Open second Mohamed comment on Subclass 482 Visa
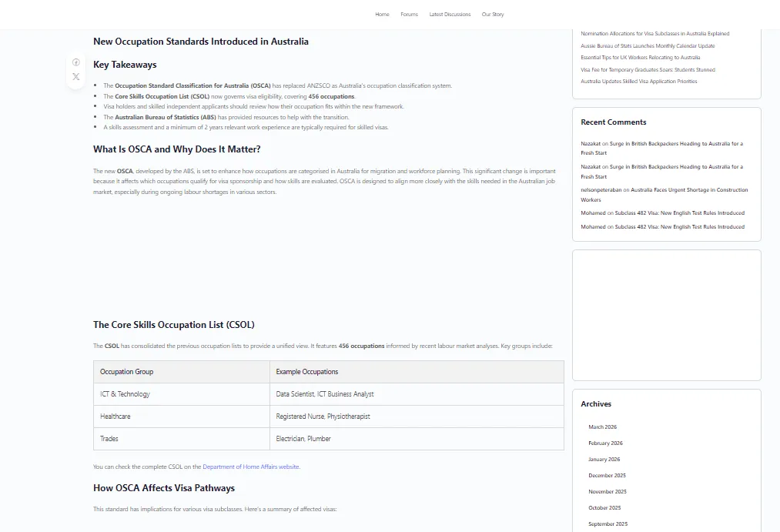 point(679,226)
